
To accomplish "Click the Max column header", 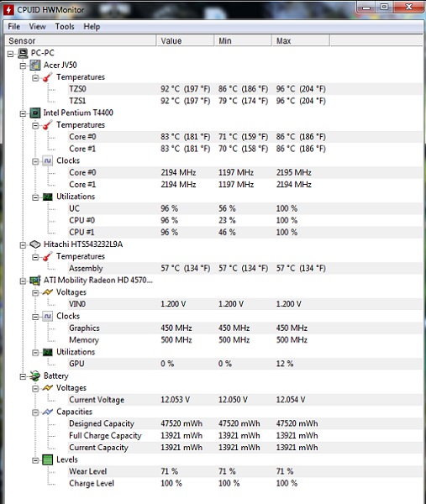I will pos(301,41).
